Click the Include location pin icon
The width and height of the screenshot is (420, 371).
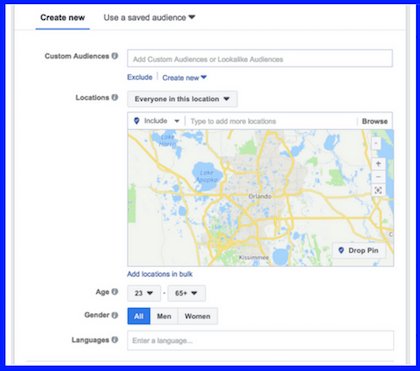click(x=136, y=121)
